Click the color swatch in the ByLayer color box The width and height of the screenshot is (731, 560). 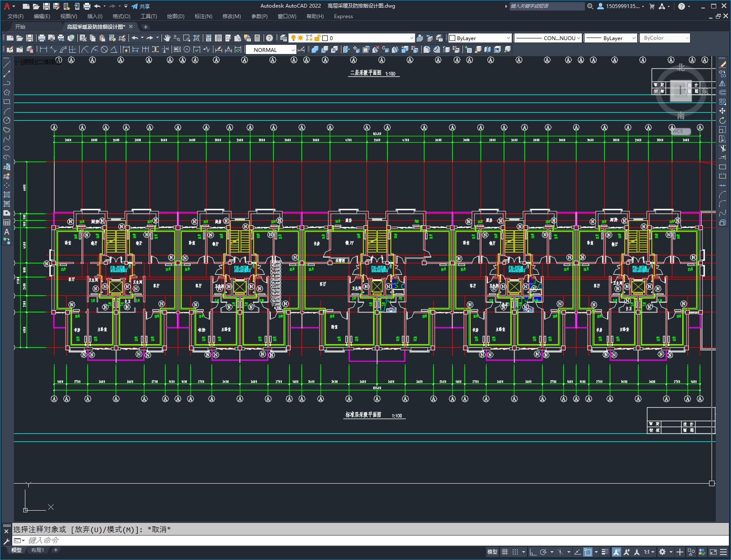452,38
